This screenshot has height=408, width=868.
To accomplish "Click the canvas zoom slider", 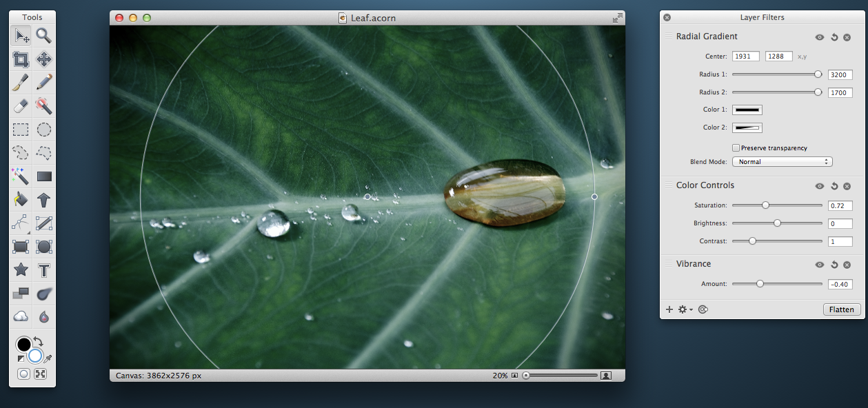I will coord(560,376).
